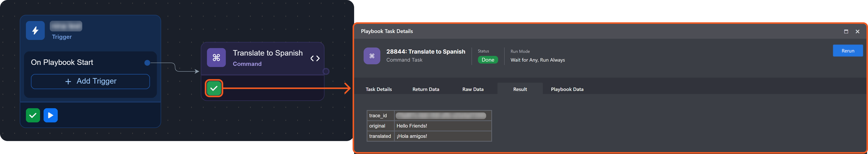Viewport: 868px width, 154px height.
Task: Open the Return Data tab
Action: tap(426, 89)
